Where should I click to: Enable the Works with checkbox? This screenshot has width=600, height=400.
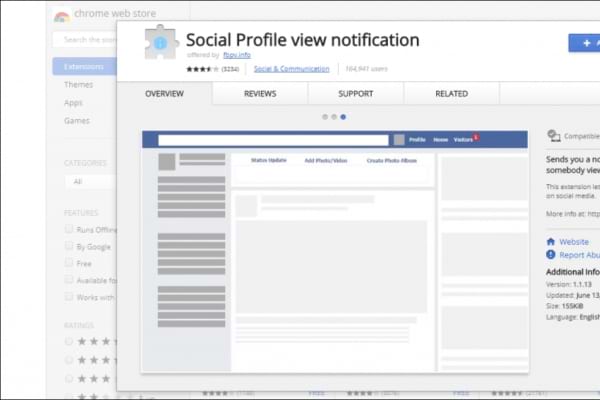(69, 296)
